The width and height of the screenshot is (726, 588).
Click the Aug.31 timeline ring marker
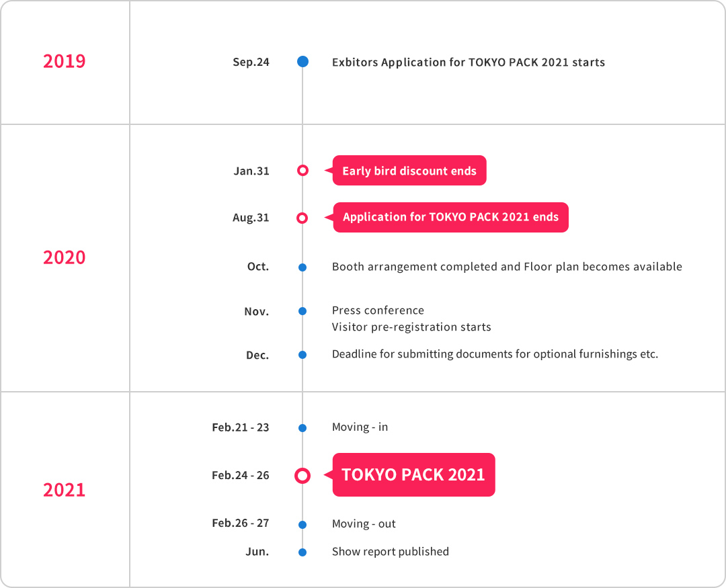[302, 218]
